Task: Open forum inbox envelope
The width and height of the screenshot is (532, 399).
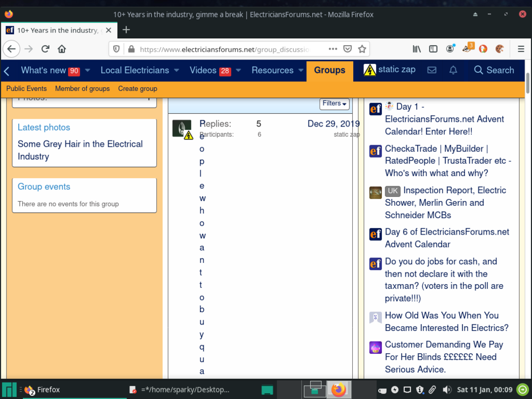Action: (431, 70)
